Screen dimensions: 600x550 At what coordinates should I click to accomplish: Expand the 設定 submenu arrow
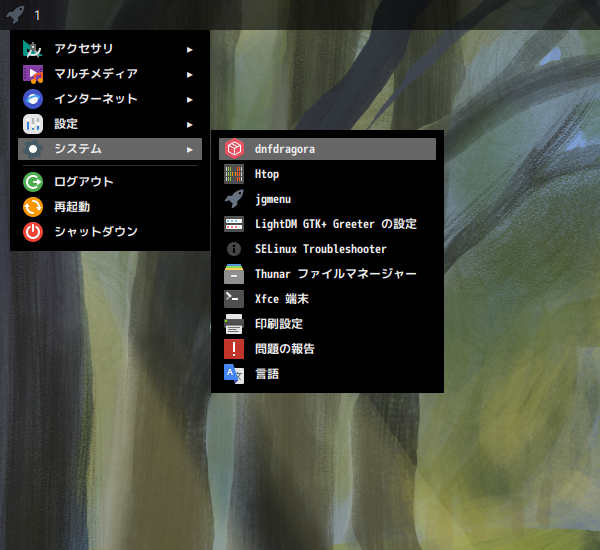coord(189,125)
